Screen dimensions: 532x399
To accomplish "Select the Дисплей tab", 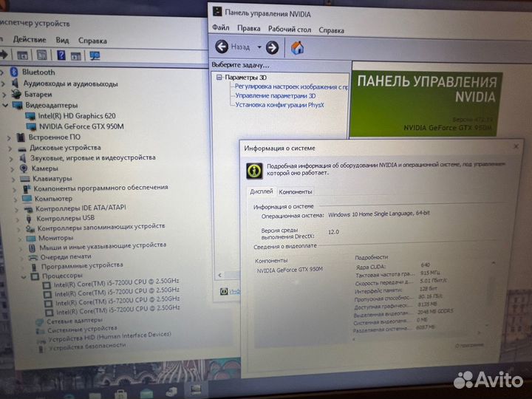I will pyautogui.click(x=262, y=191).
